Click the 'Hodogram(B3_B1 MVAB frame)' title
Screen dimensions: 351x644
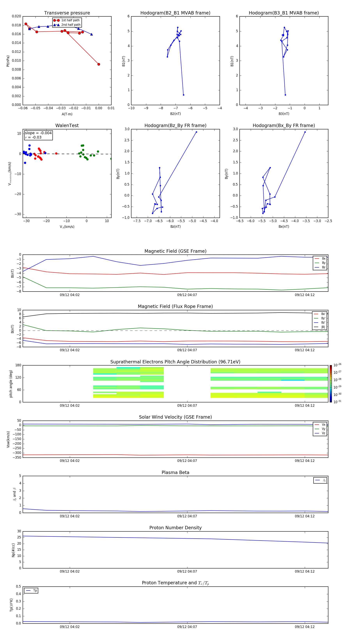coord(284,13)
